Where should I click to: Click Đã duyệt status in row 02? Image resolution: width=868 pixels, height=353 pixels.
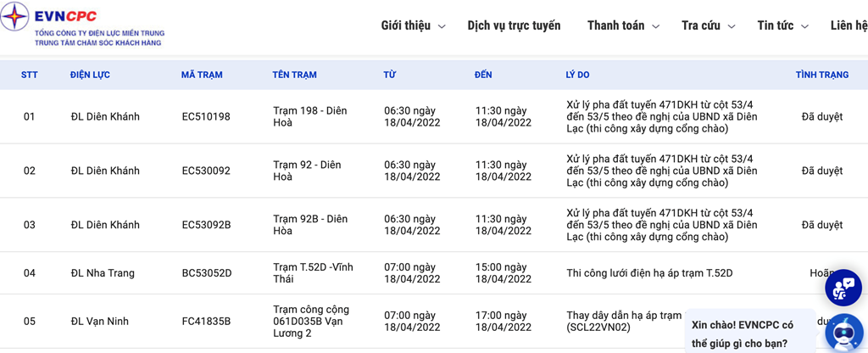pyautogui.click(x=821, y=171)
